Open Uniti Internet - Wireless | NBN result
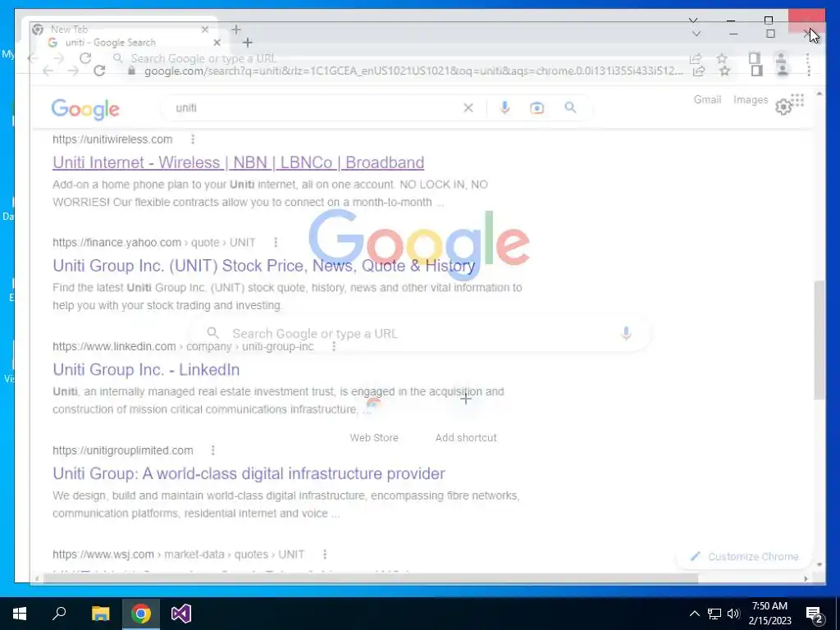This screenshot has width=840, height=630. (239, 162)
